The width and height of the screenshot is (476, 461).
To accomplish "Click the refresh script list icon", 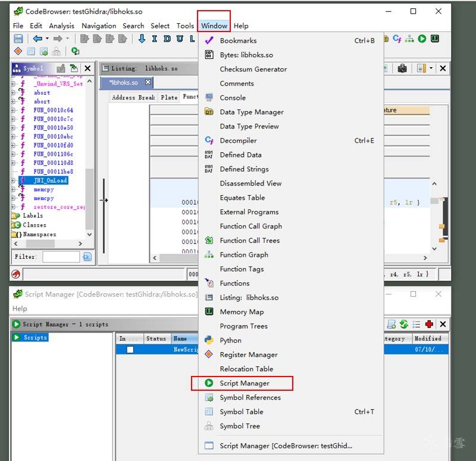I will point(404,324).
